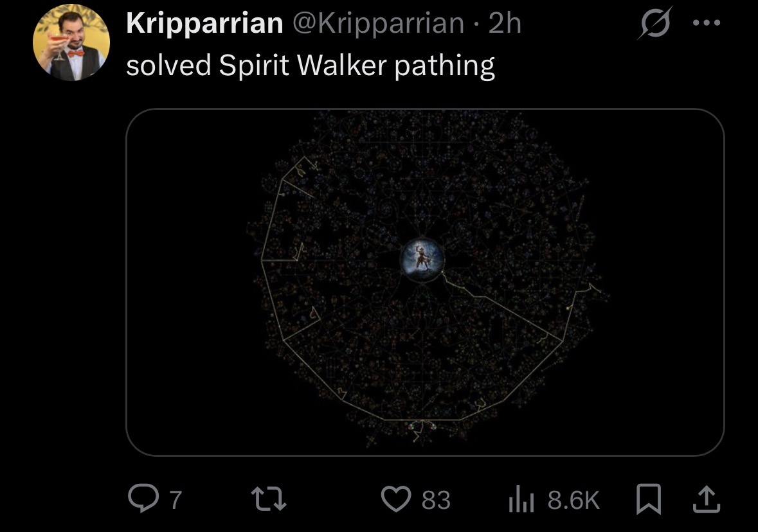
Task: Click the like count 83
Action: pyautogui.click(x=435, y=500)
